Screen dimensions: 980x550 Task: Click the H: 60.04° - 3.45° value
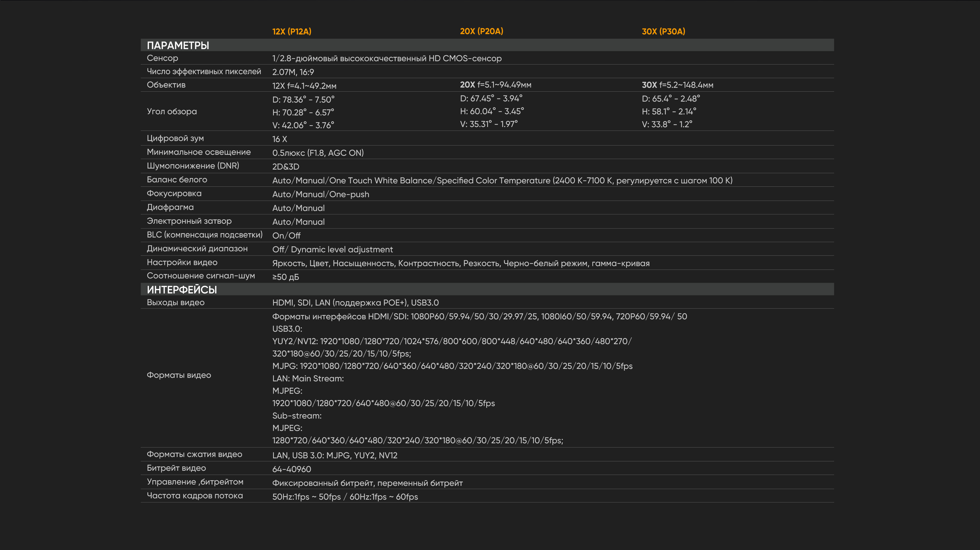click(x=492, y=111)
